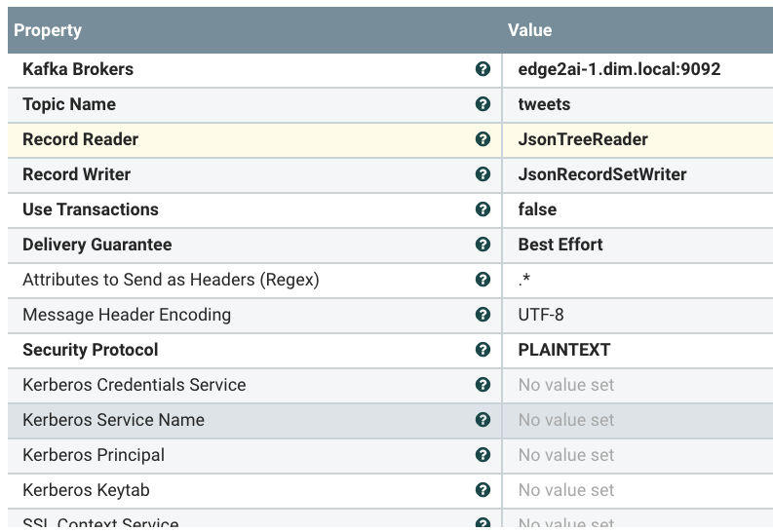Open the JsonRecordSetWriter value selector
Viewport: 773px width, 532px height.
[x=601, y=174]
